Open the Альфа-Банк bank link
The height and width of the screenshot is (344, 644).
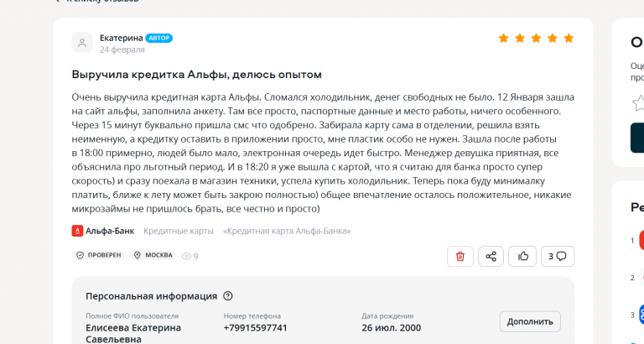click(x=110, y=231)
